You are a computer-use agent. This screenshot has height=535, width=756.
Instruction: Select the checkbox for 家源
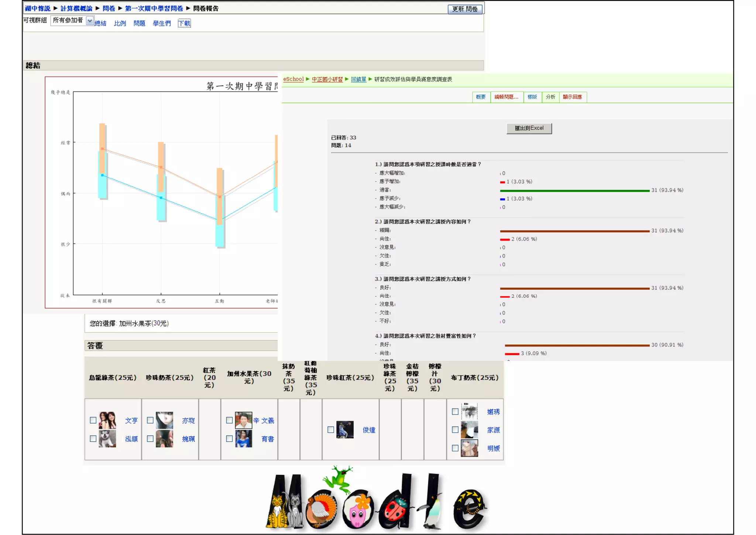[x=455, y=430]
